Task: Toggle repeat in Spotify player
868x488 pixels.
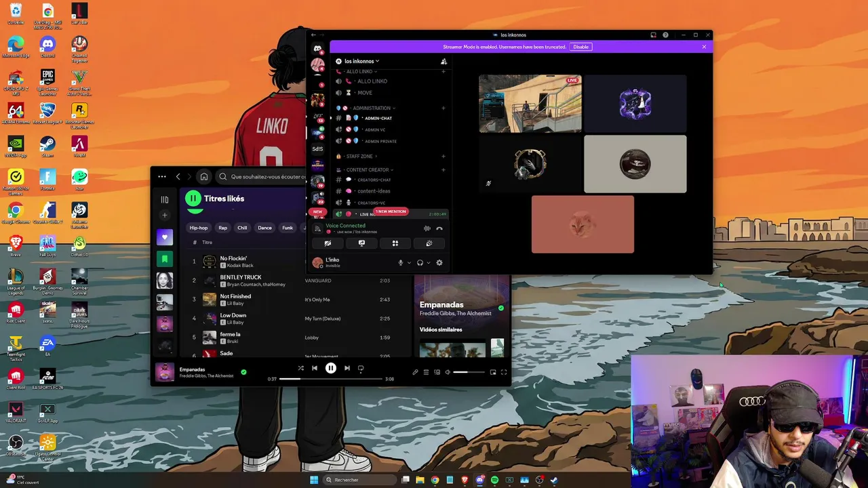Action: [x=361, y=368]
